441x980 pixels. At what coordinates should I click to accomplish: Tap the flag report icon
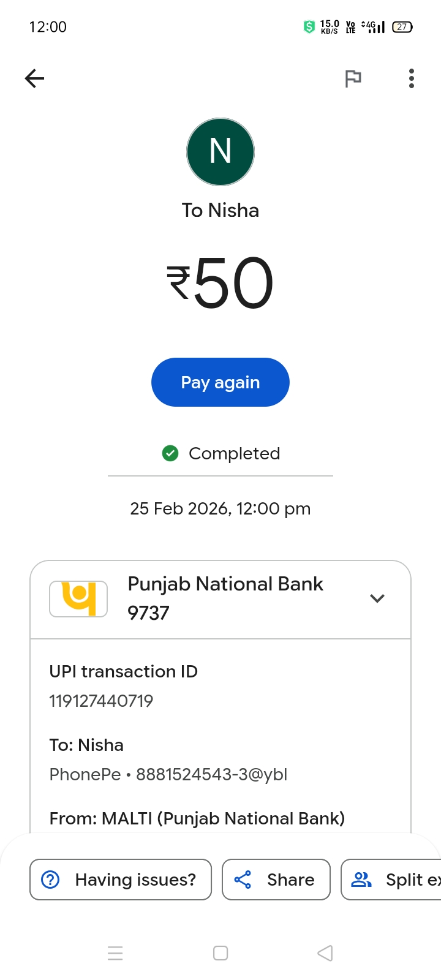(x=353, y=78)
